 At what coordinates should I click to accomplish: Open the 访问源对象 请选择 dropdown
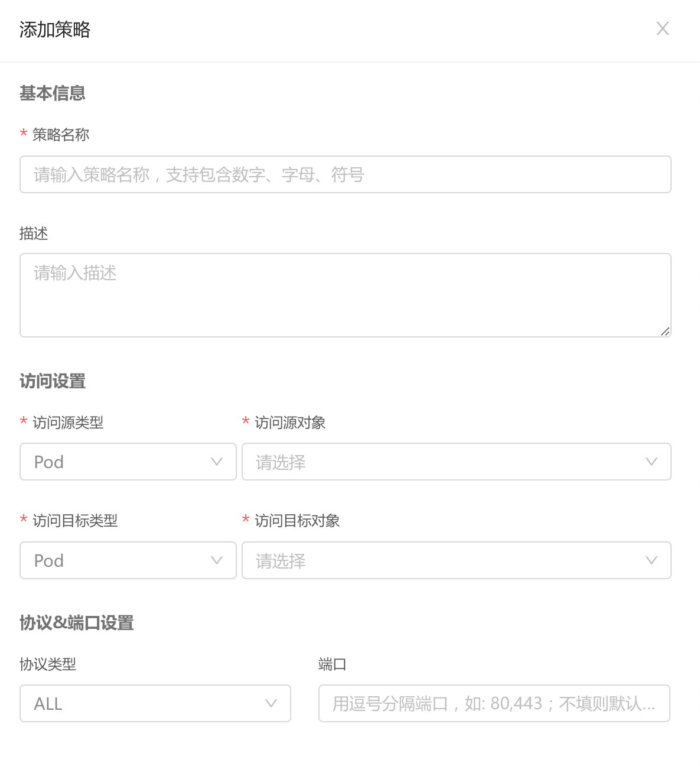click(x=457, y=462)
